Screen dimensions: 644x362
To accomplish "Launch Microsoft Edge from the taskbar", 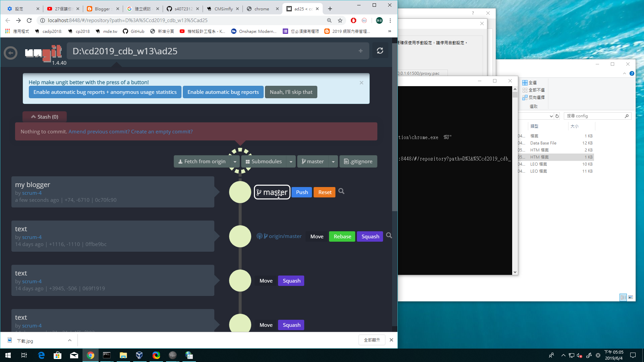I will click(x=41, y=355).
